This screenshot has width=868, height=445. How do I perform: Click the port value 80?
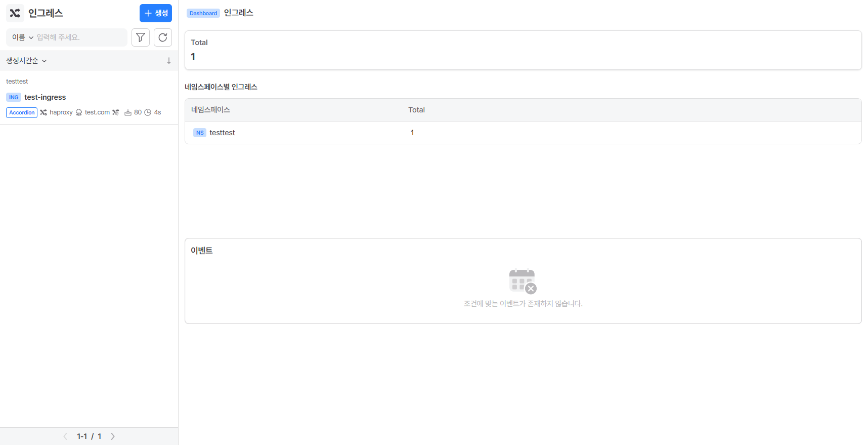click(138, 112)
